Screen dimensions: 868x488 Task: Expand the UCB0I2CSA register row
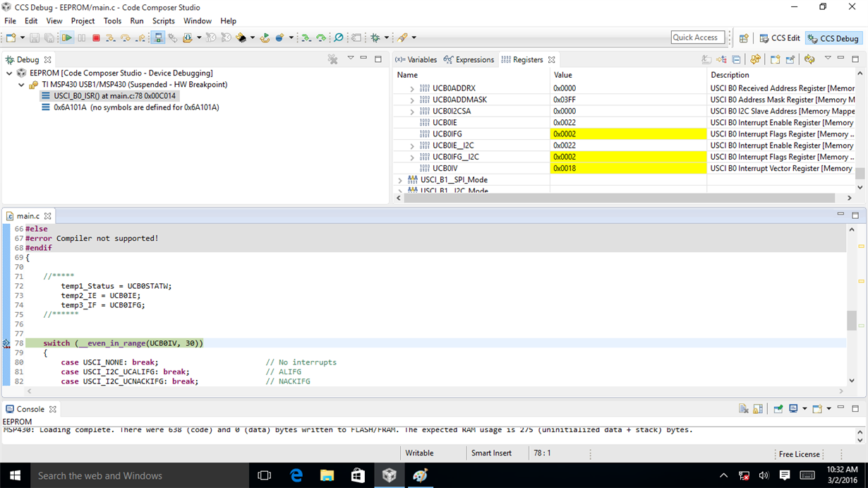pyautogui.click(x=412, y=112)
